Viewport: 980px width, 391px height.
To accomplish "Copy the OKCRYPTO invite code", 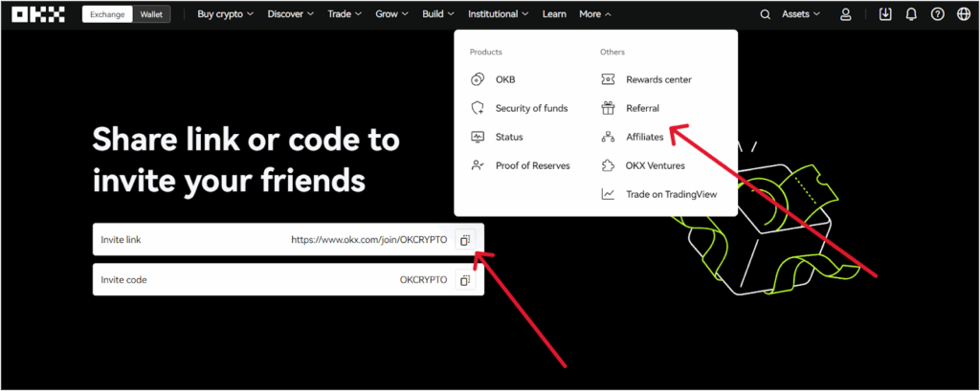I will click(x=465, y=280).
